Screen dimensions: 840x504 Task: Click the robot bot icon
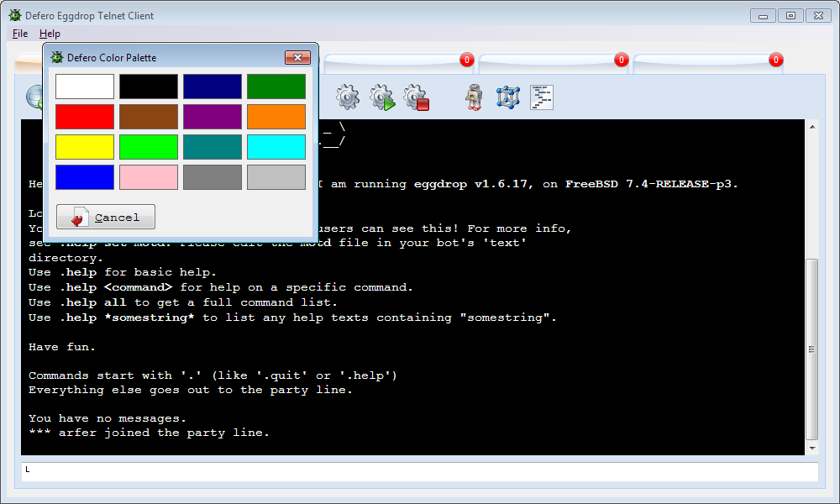tap(474, 97)
